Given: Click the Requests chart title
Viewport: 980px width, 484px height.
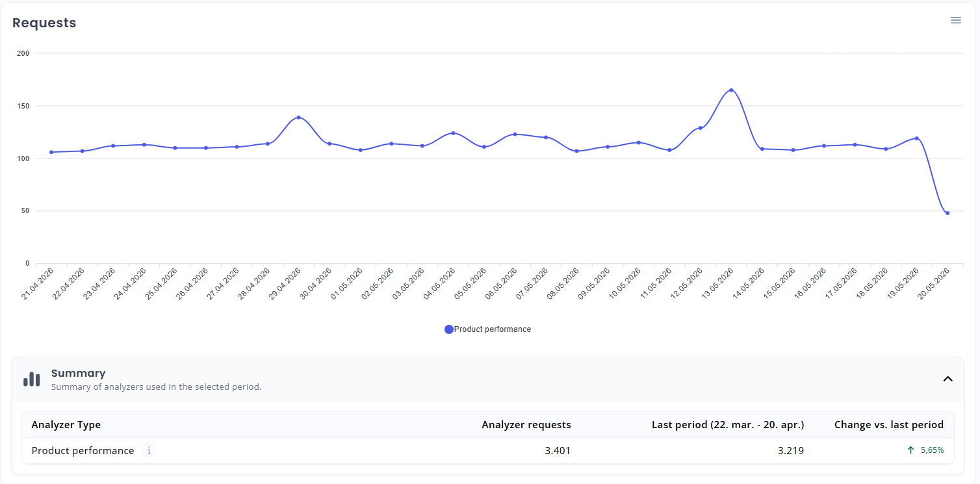Looking at the screenshot, I should pos(44,23).
